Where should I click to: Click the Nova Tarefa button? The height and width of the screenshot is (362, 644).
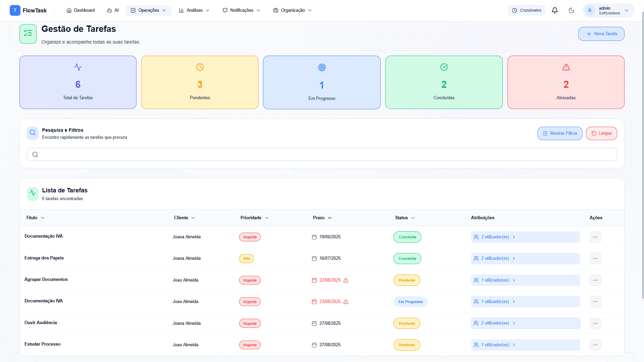point(601,34)
